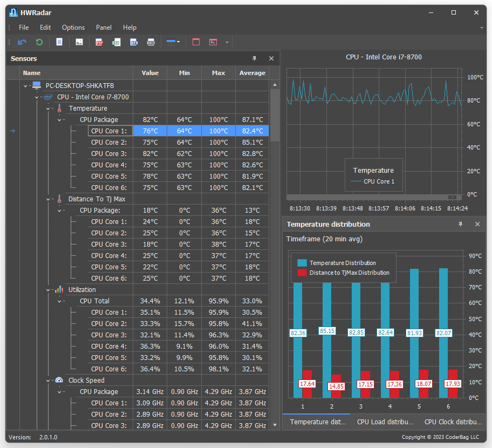Click the 85.15 bar label in chart
The width and height of the screenshot is (492, 448).
point(327,331)
